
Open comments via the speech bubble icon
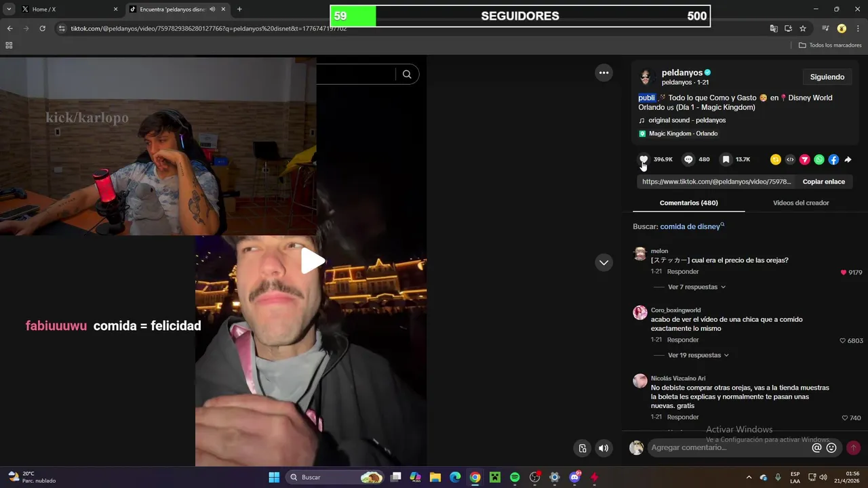tap(688, 159)
